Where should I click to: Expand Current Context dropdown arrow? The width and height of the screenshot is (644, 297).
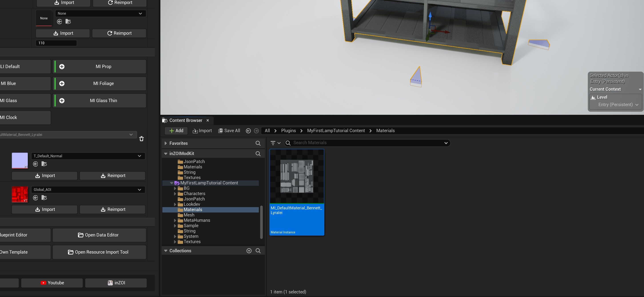point(640,89)
